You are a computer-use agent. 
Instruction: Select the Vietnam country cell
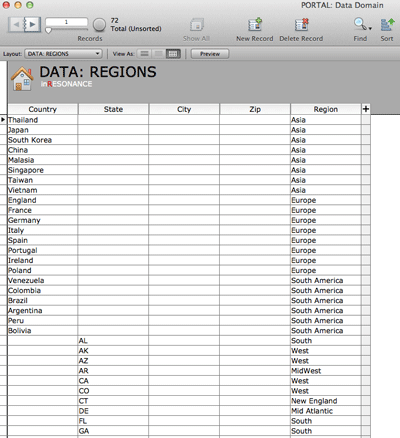pos(43,190)
